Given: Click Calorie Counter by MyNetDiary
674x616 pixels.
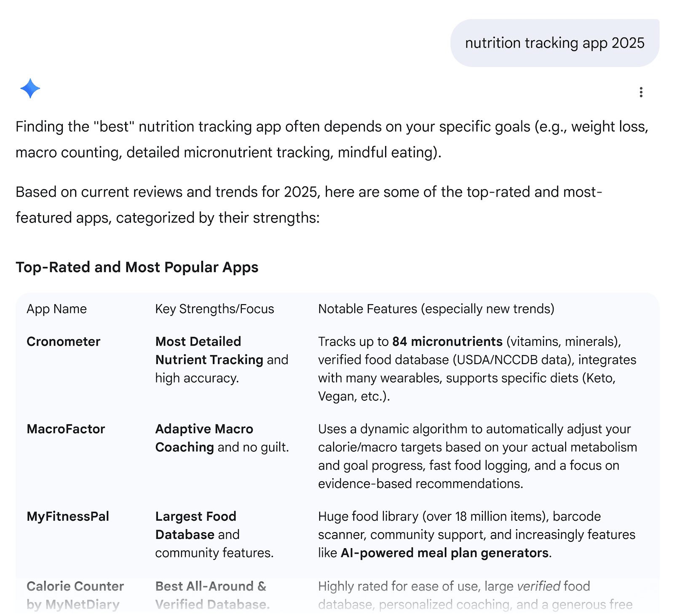Looking at the screenshot, I should tap(75, 595).
